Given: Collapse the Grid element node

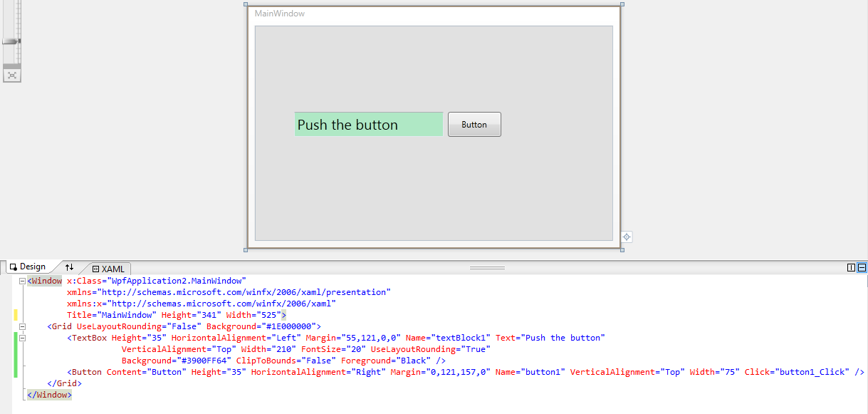Looking at the screenshot, I should tap(23, 326).
